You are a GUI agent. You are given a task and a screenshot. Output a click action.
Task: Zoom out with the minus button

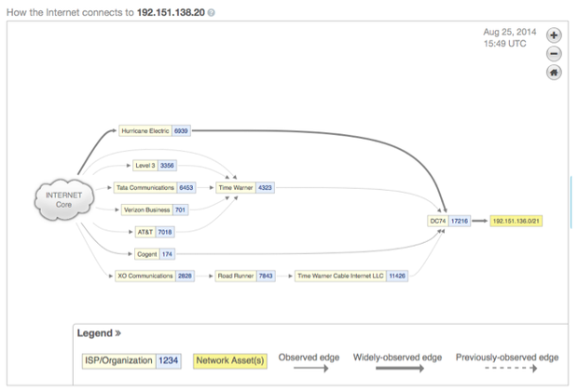(x=554, y=54)
